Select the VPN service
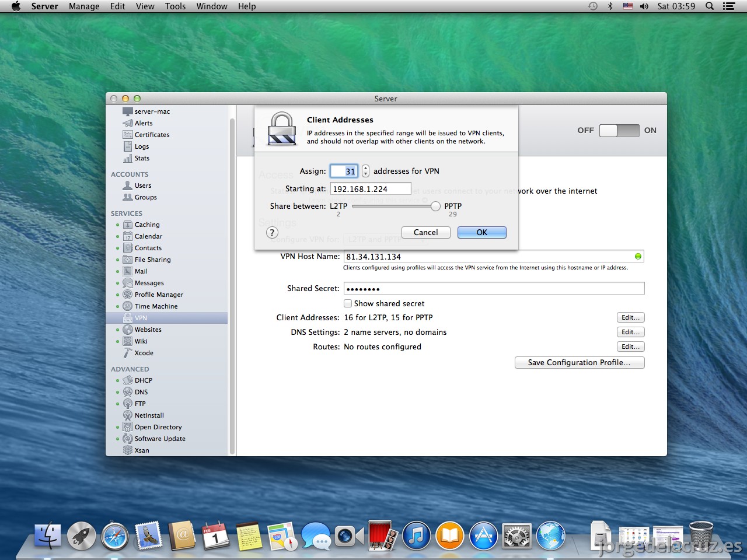747x560 pixels. 166,318
